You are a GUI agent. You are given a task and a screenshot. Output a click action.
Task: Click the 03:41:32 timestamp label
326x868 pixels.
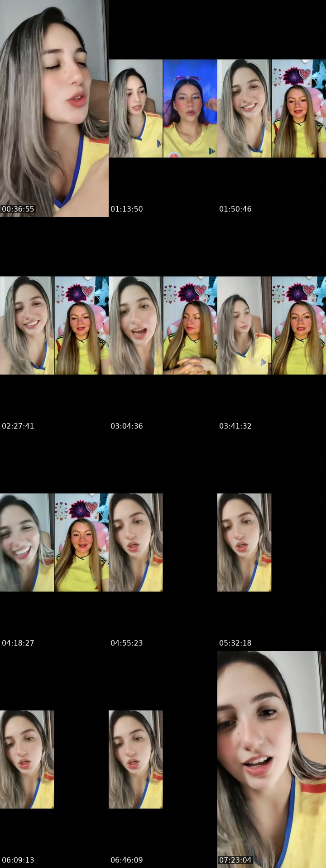tap(235, 426)
